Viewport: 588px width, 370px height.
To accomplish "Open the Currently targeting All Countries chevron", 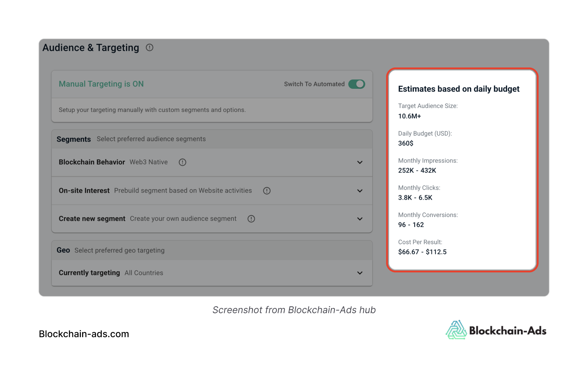I will pyautogui.click(x=360, y=273).
